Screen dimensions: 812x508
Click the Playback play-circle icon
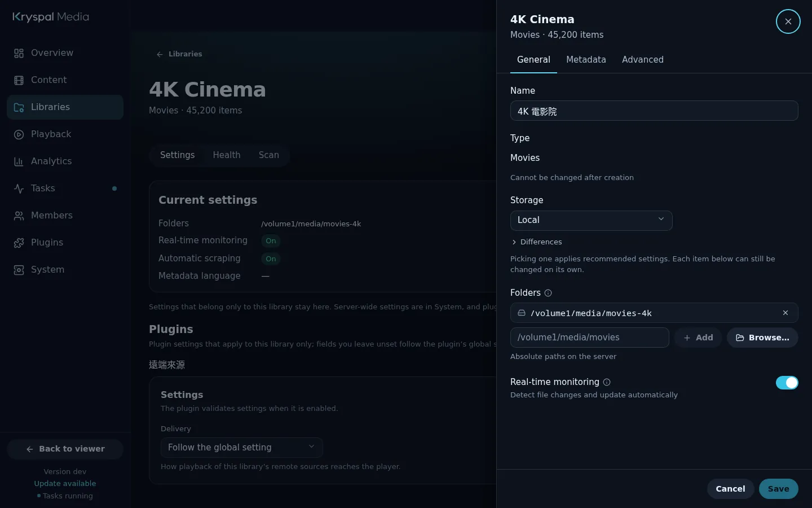19,134
